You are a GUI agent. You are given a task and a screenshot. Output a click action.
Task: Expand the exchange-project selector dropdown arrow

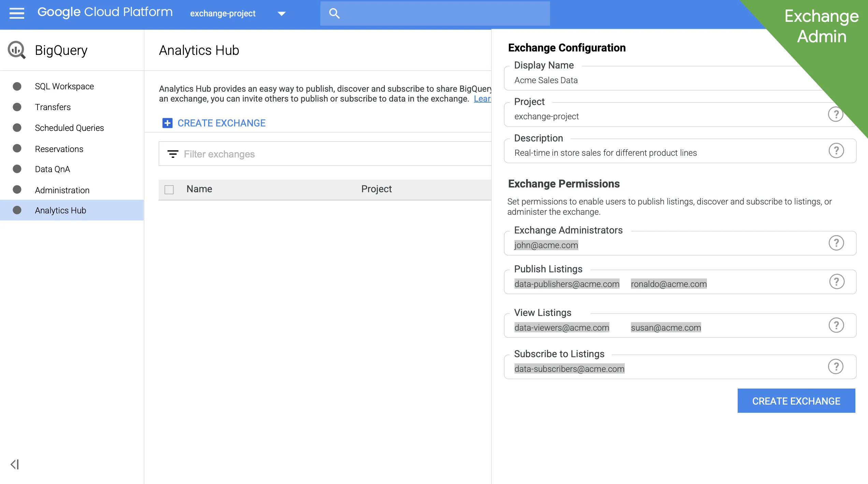281,14
